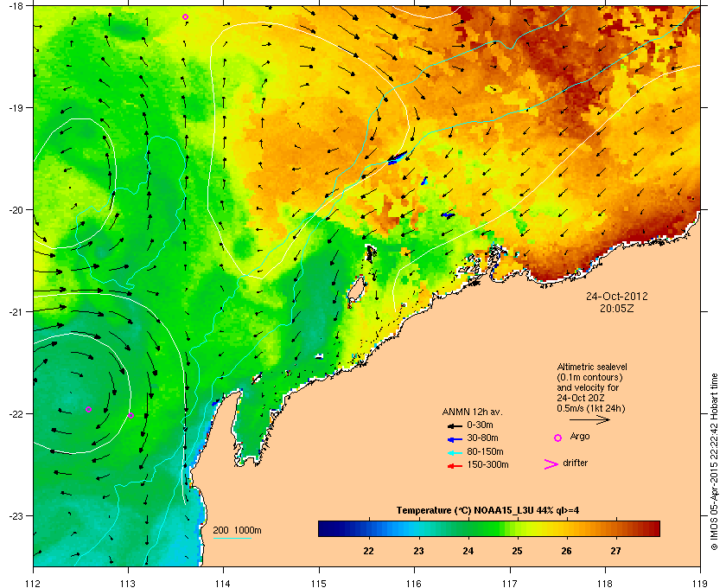Screen dimensions: 726x588
Task: Click the 'ANMN 12h av.' legend heading
Action: point(472,412)
